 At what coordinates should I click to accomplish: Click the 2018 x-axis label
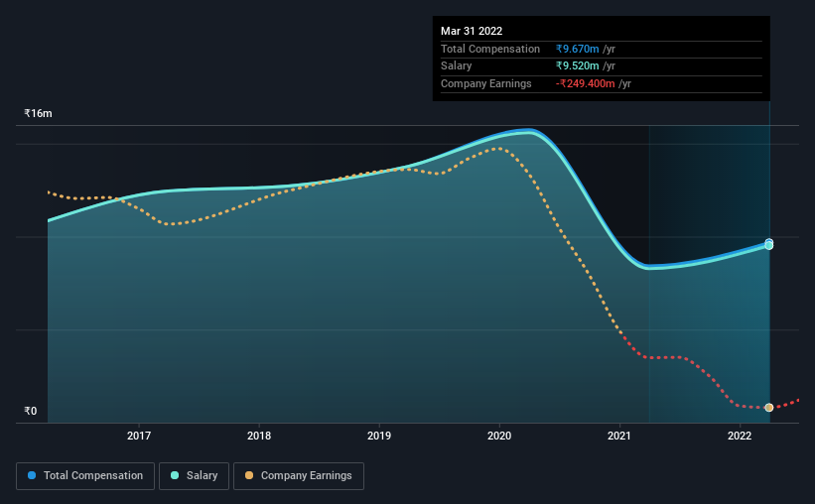(259, 436)
